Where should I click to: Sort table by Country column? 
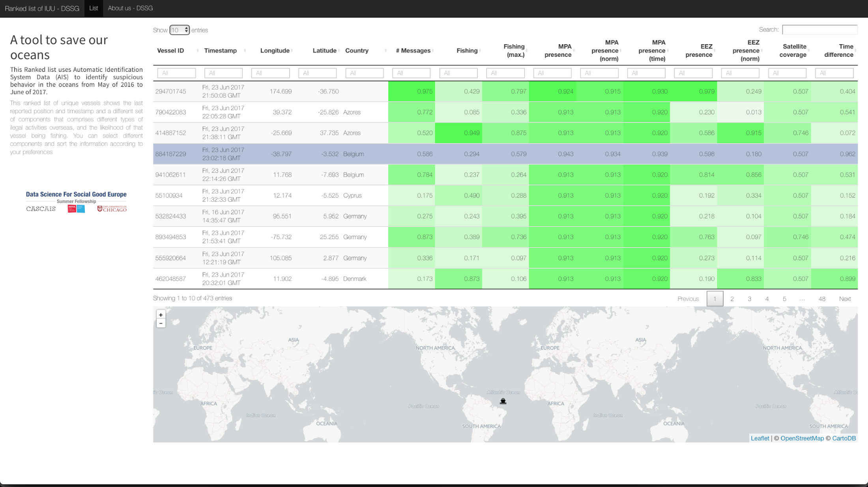click(x=365, y=50)
